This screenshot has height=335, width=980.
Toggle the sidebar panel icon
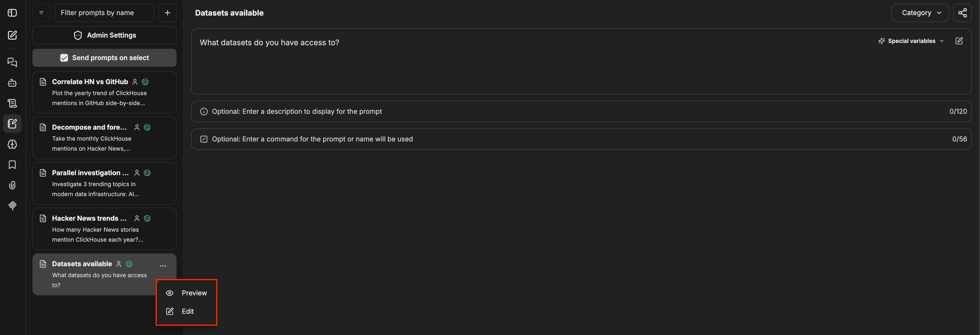(x=12, y=13)
